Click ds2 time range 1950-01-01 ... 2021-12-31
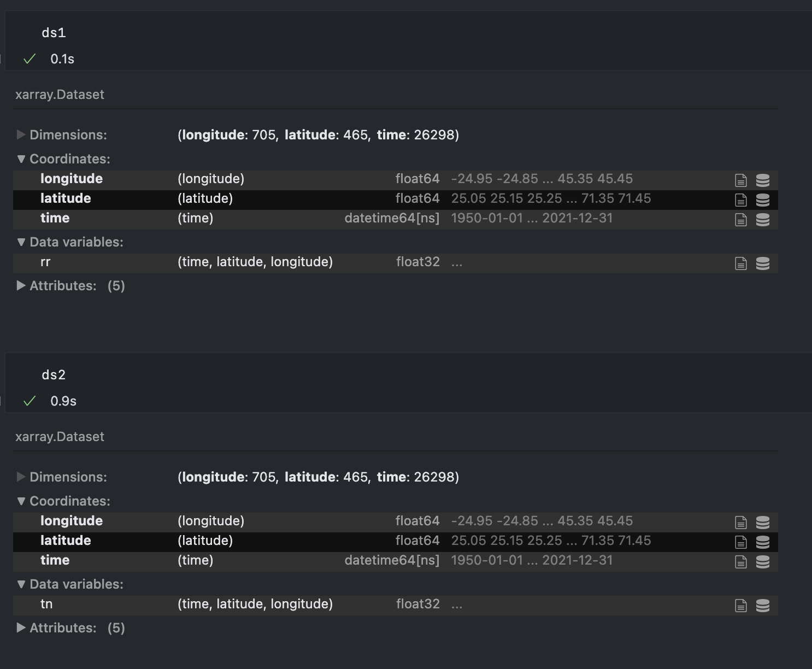Screen dimensions: 812x669 pyautogui.click(x=532, y=560)
